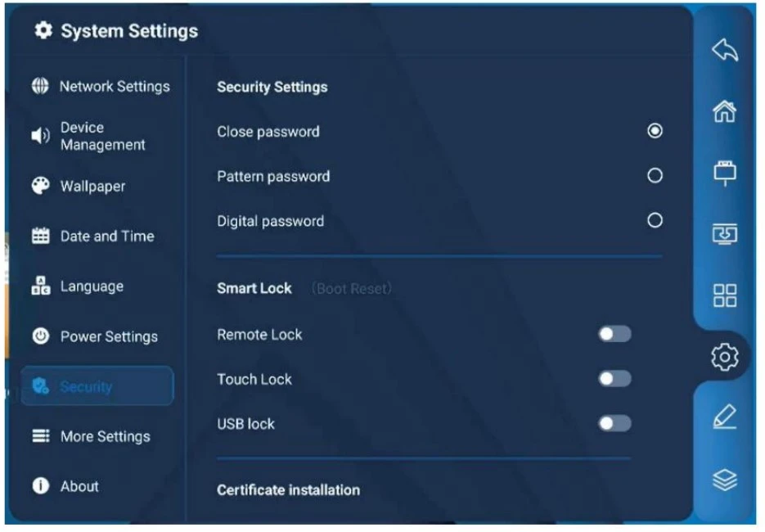Click the info icon for About
This screenshot has width=765, height=532.
tap(40, 485)
